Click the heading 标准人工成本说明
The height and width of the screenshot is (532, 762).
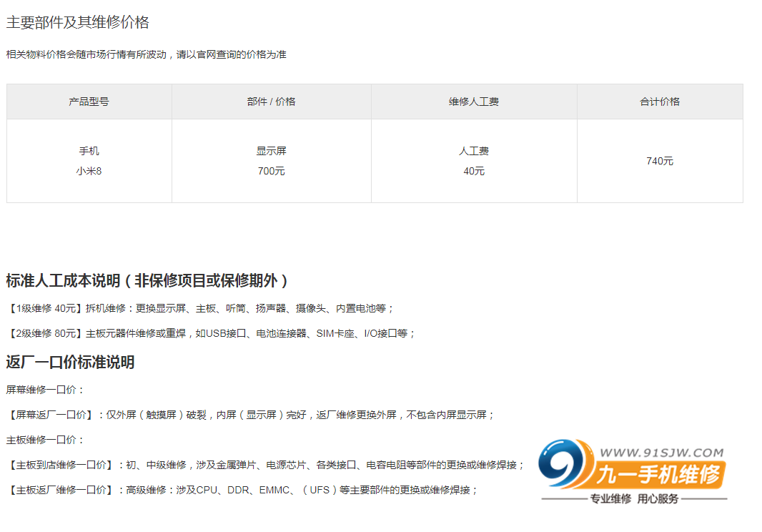pos(147,280)
